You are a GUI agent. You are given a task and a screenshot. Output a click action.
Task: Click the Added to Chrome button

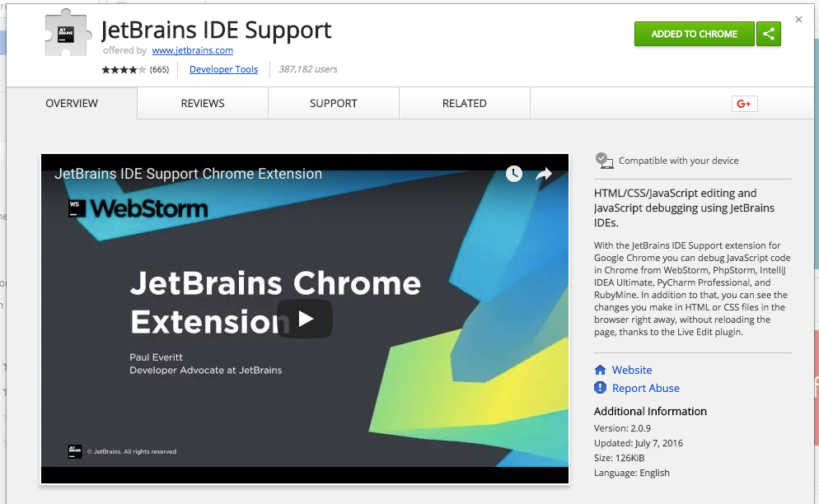pyautogui.click(x=694, y=34)
